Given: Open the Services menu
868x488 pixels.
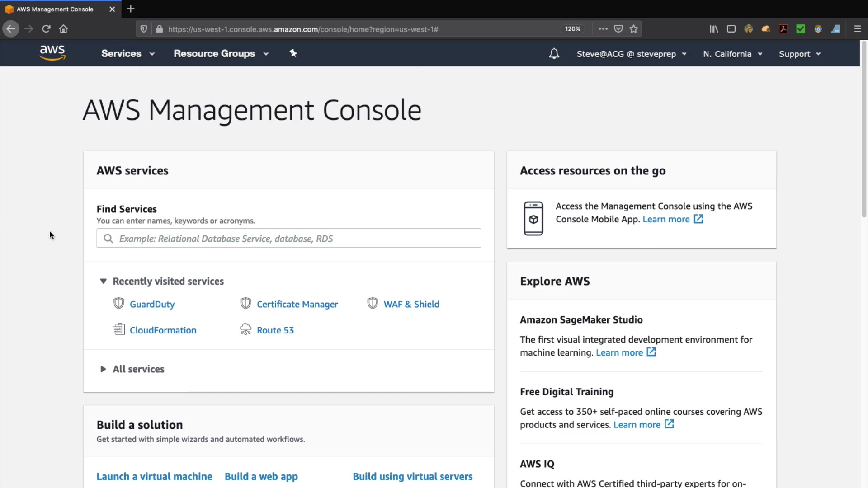Looking at the screenshot, I should 128,53.
